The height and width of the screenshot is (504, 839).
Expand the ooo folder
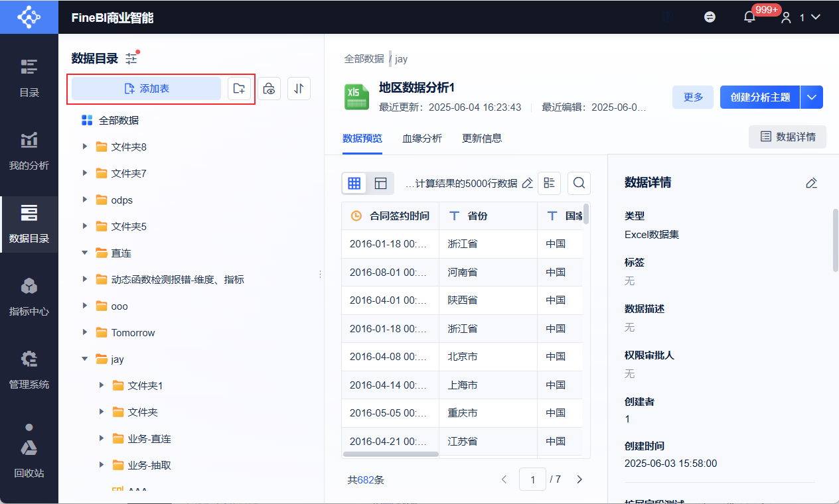[x=85, y=306]
